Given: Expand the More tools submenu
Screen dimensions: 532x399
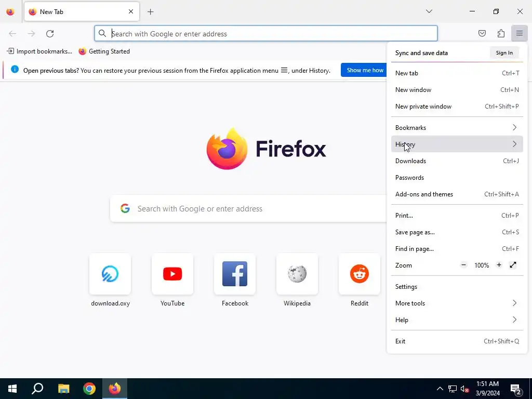Looking at the screenshot, I should point(457,303).
